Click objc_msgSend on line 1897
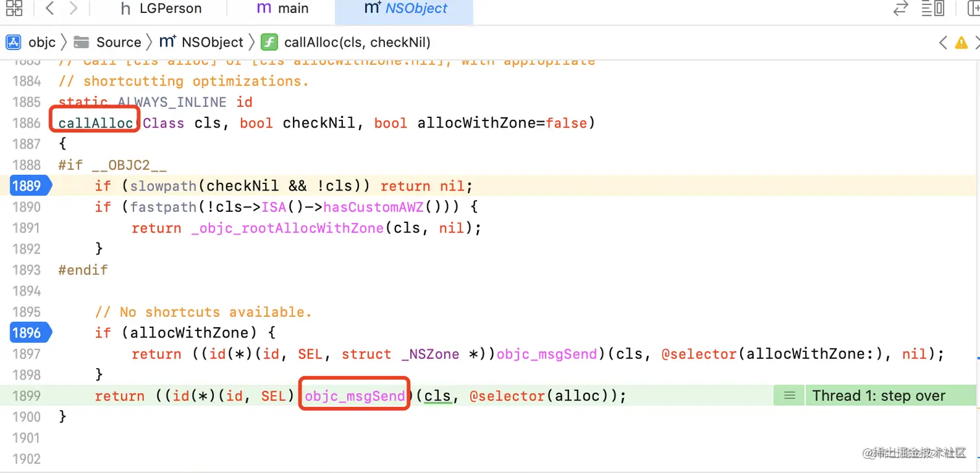Screen dimensions: 980x473 click(546, 354)
